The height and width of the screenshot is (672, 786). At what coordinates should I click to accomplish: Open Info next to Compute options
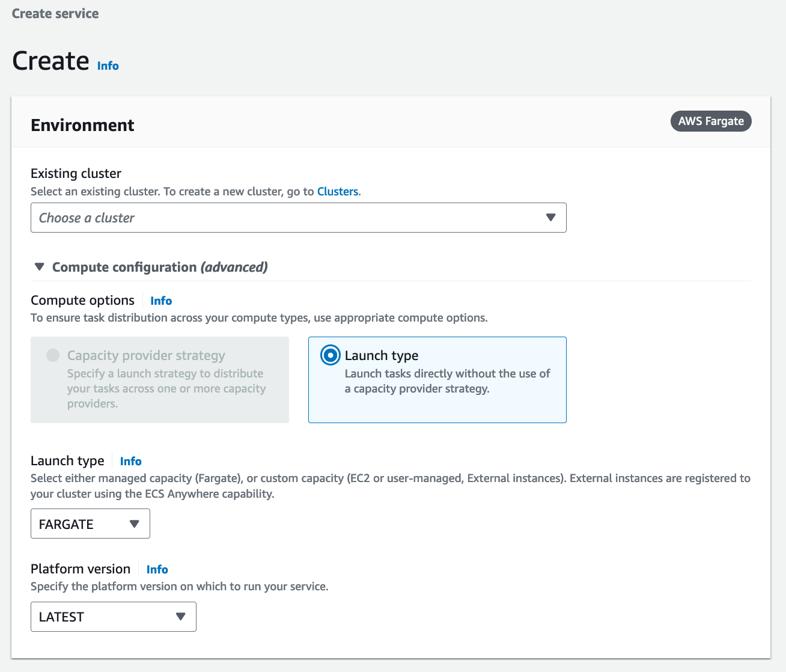point(161,301)
